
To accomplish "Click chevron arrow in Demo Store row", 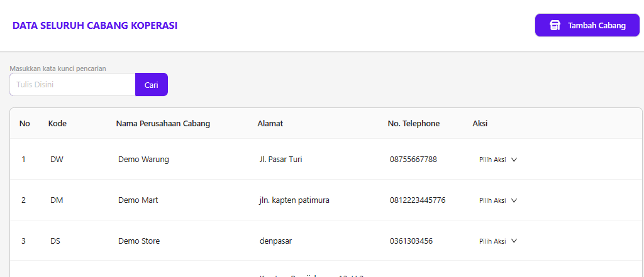I will (x=514, y=241).
